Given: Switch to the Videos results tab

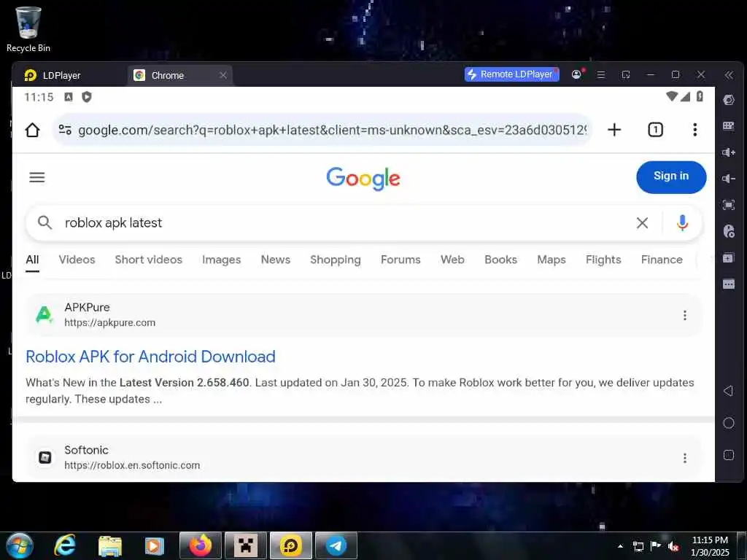Looking at the screenshot, I should [x=77, y=260].
